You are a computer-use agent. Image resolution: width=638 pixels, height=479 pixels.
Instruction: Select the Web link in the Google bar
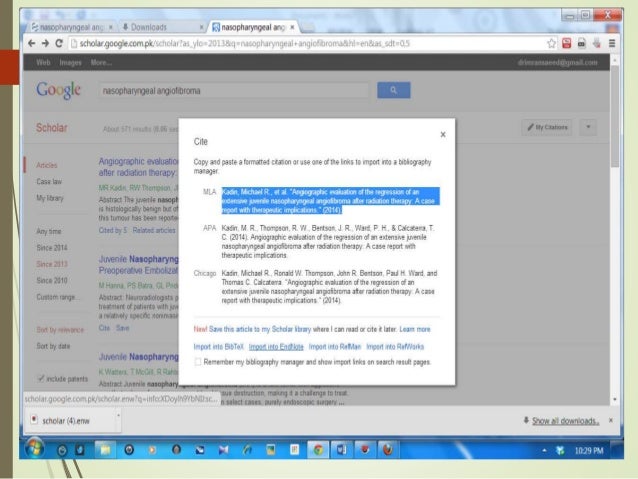[x=43, y=62]
